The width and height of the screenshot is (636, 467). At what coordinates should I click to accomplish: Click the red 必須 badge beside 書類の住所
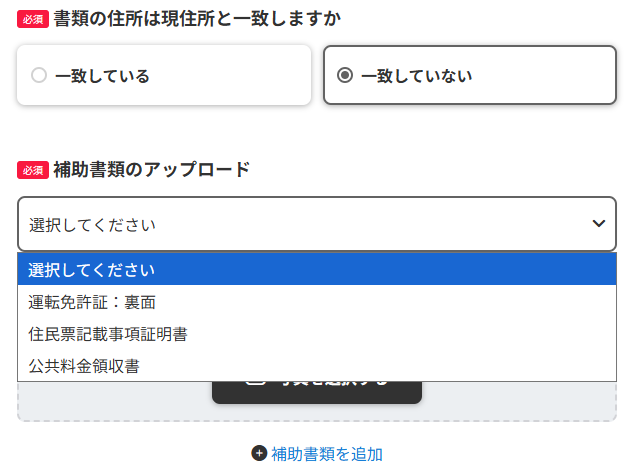[33, 19]
